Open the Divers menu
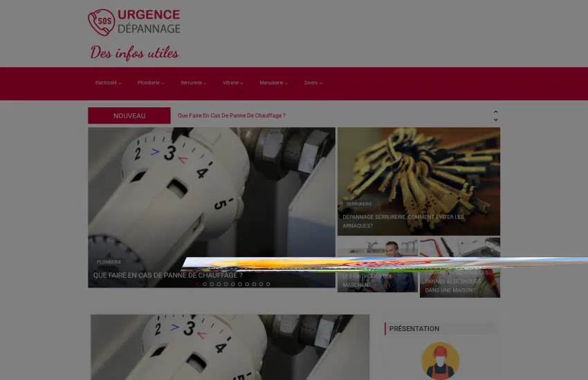The width and height of the screenshot is (588, 380). (313, 83)
